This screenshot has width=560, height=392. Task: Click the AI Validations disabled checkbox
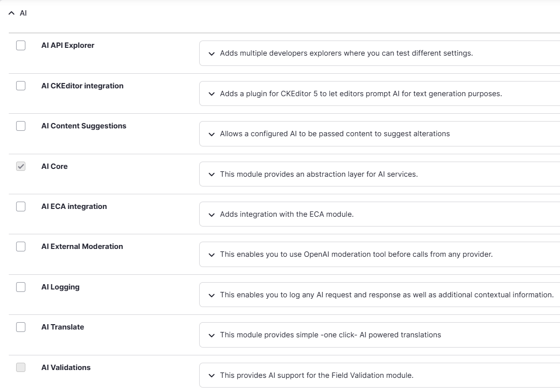coord(21,368)
